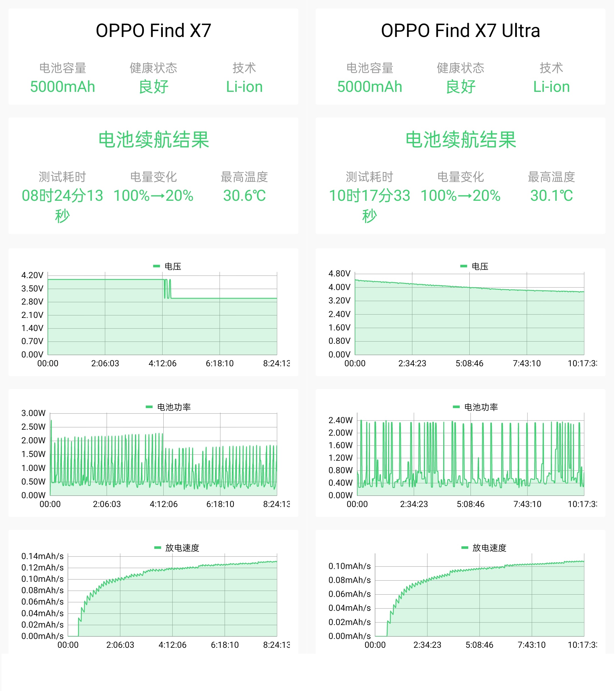Click the 电池容量 label for Find X7
The image size is (616, 691).
click(63, 68)
